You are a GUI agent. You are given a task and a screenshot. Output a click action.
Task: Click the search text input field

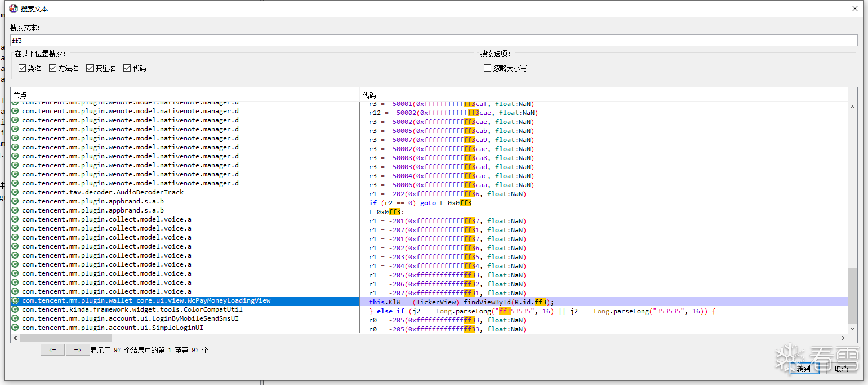(x=434, y=41)
